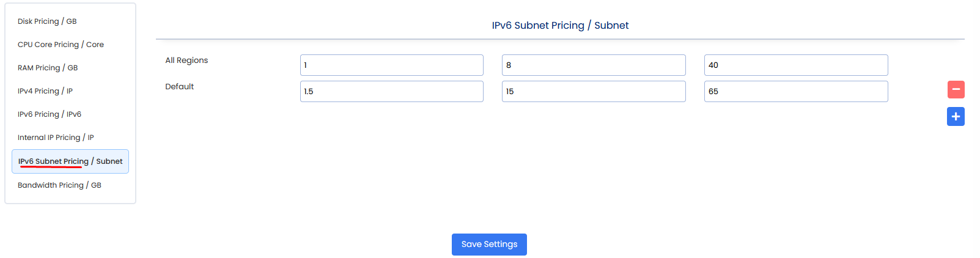The width and height of the screenshot is (980, 258).
Task: Click the IPv6 Subnet Pricing / Subnet heading
Action: click(x=560, y=26)
